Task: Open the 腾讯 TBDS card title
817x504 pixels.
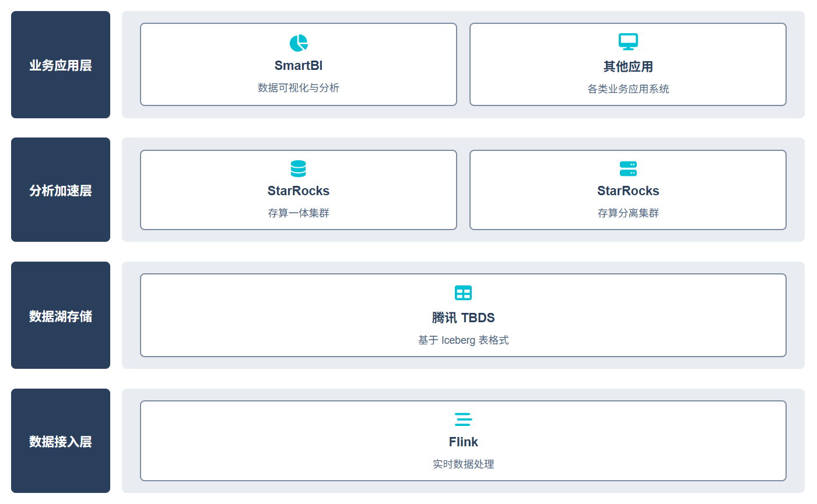Action: (463, 318)
